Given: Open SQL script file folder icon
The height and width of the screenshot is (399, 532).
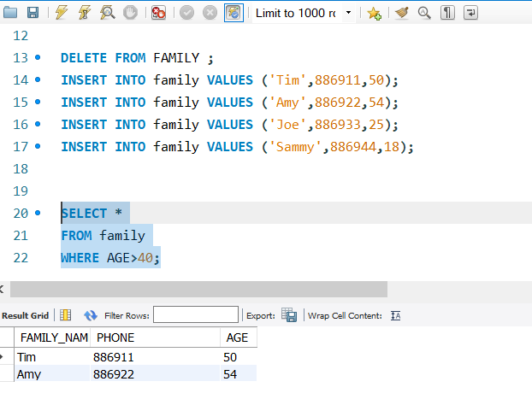Looking at the screenshot, I should [10, 13].
